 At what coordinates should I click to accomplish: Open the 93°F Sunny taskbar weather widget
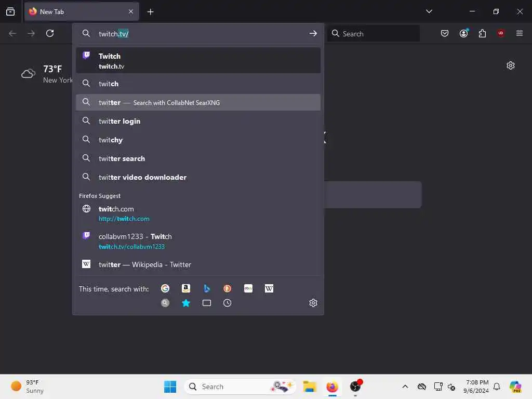coord(27,387)
